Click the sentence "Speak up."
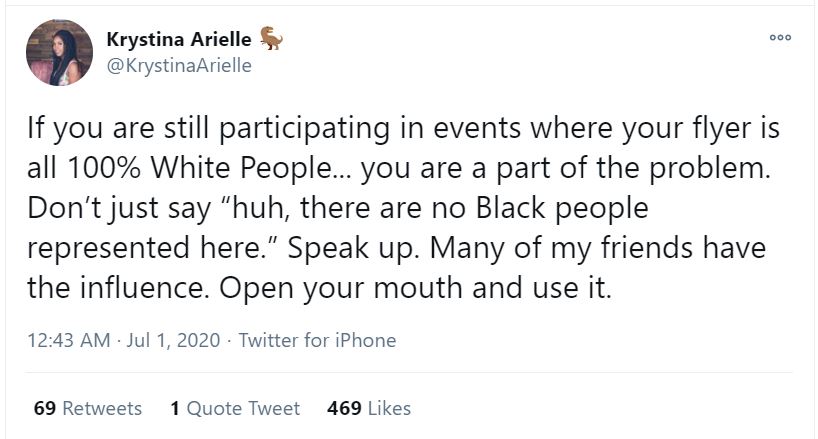The image size is (818, 439). (354, 248)
